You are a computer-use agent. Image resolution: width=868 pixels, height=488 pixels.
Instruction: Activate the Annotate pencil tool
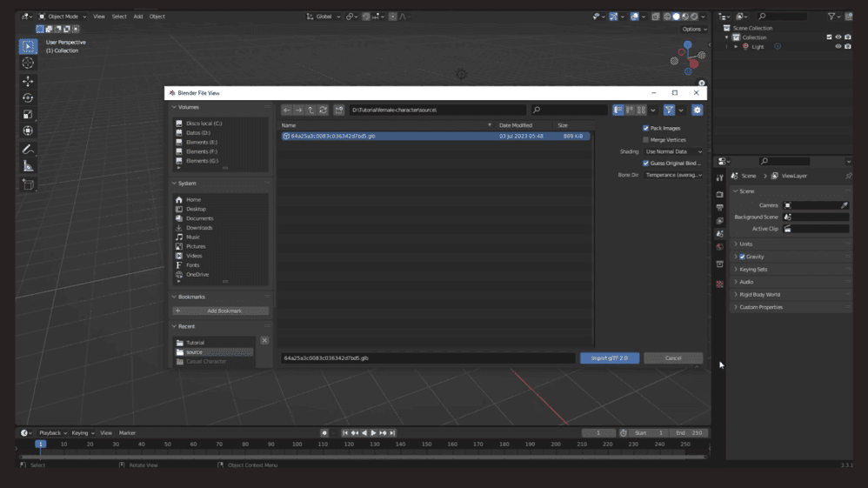pyautogui.click(x=28, y=150)
